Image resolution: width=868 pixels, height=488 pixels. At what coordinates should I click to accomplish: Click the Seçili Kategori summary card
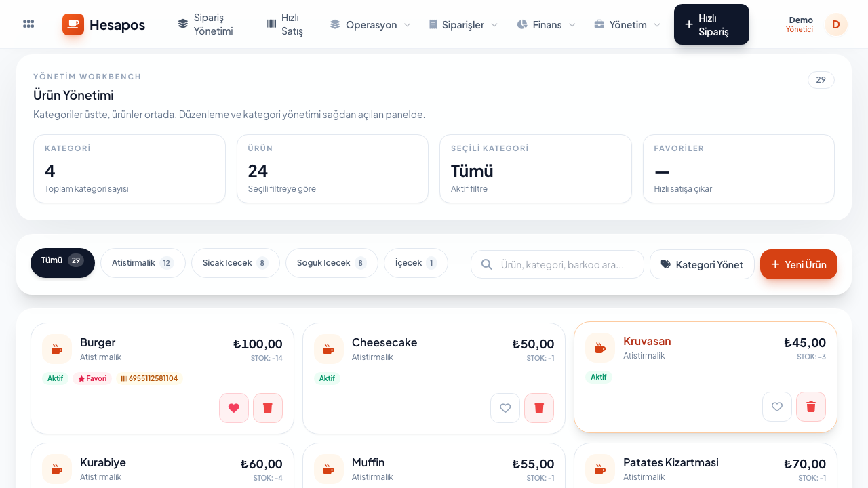(536, 169)
